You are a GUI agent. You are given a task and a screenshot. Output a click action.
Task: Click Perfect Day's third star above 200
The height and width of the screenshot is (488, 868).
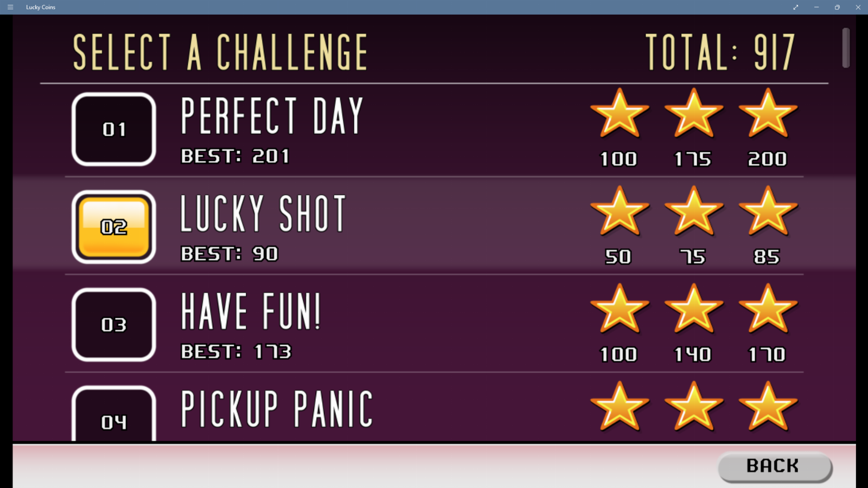click(768, 114)
